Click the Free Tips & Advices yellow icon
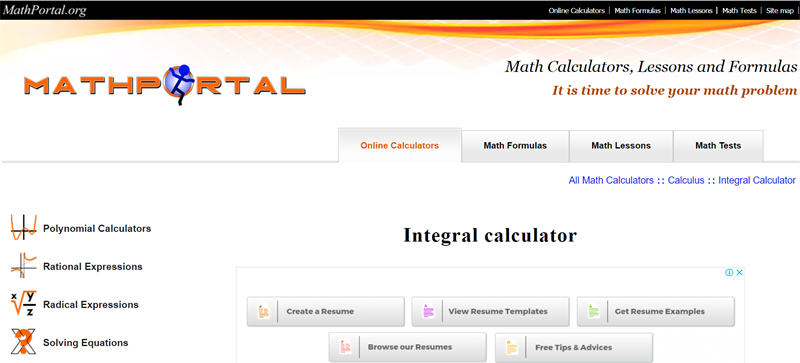The image size is (800, 363). click(x=512, y=347)
